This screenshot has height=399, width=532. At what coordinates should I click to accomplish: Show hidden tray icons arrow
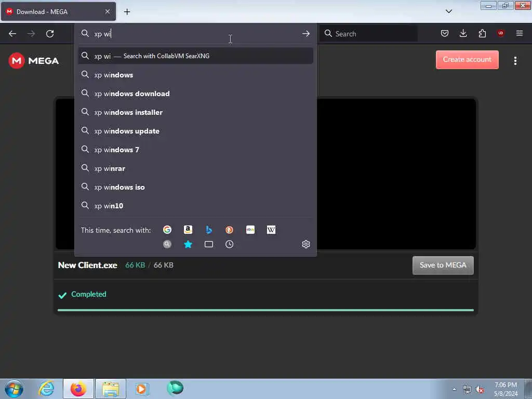click(x=454, y=390)
